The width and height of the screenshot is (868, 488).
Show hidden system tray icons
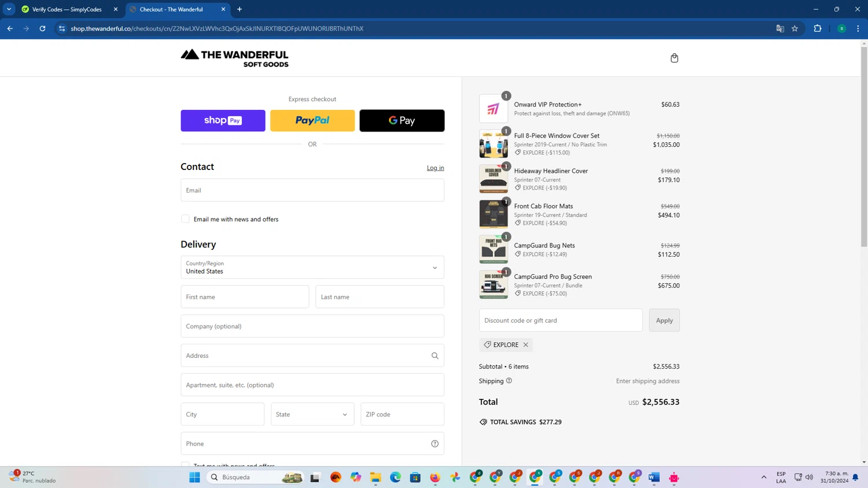764,477
